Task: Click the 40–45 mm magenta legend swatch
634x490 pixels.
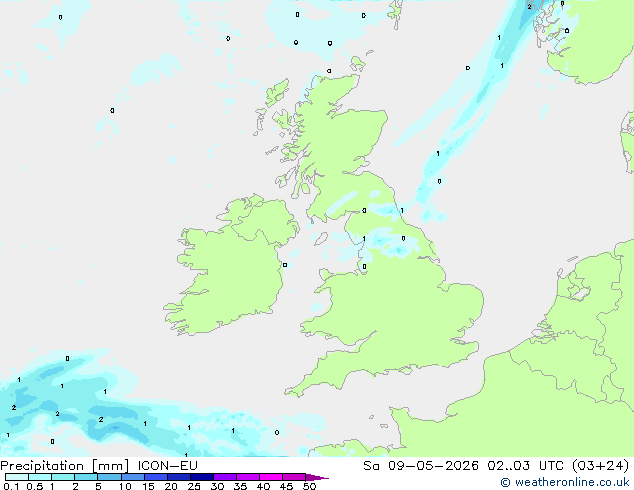Action: coord(271,477)
